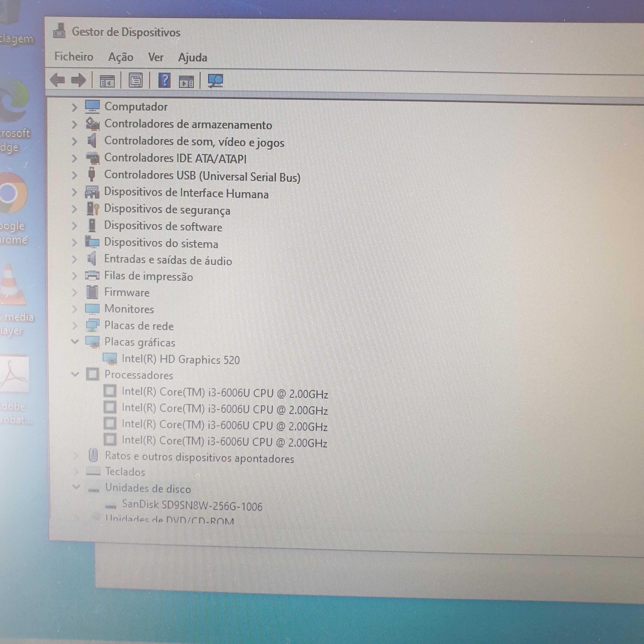Select the Placas de rede label

139,326
